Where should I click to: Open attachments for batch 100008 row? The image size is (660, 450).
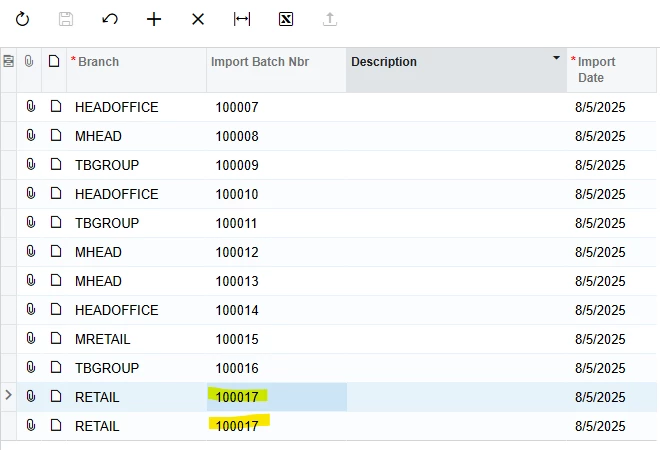pos(31,135)
